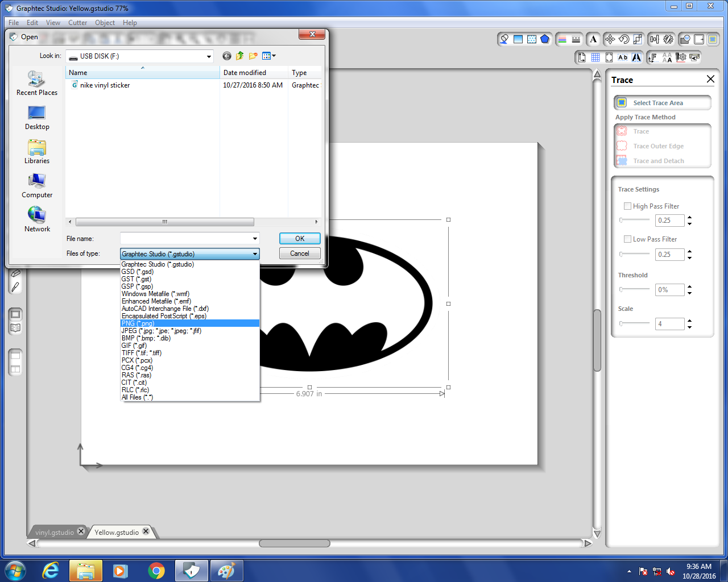
Task: Click the Threshold slider
Action: (634, 289)
